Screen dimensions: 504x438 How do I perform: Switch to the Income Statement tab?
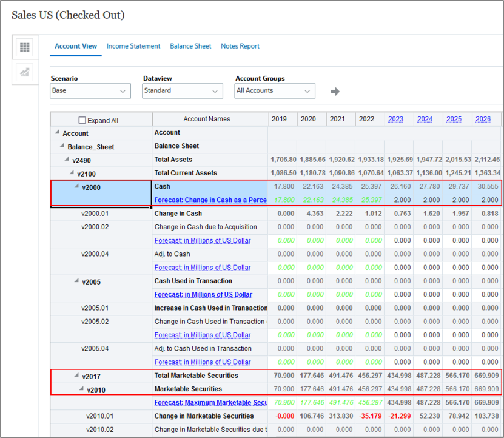click(133, 45)
